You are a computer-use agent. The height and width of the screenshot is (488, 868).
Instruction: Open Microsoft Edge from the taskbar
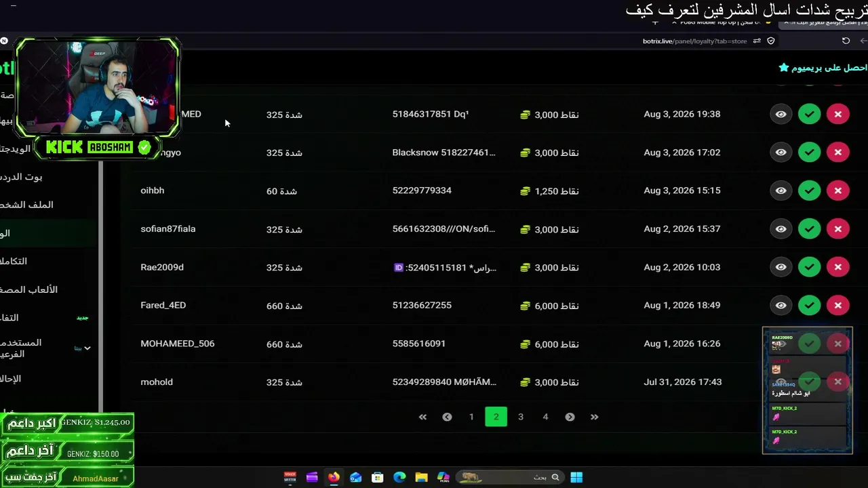point(399,477)
